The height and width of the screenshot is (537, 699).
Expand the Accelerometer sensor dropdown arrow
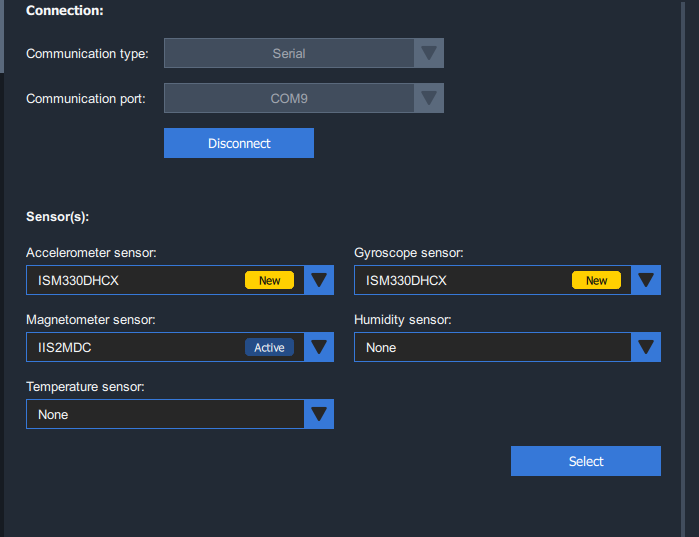[319, 280]
